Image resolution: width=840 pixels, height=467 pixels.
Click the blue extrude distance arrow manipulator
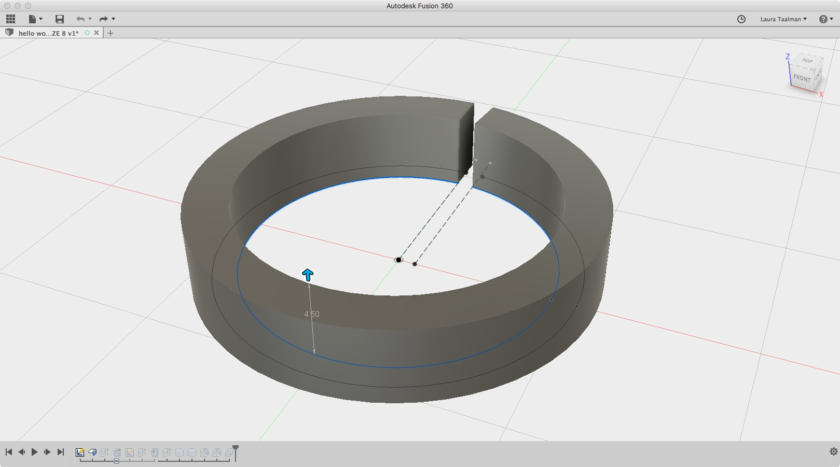(308, 275)
